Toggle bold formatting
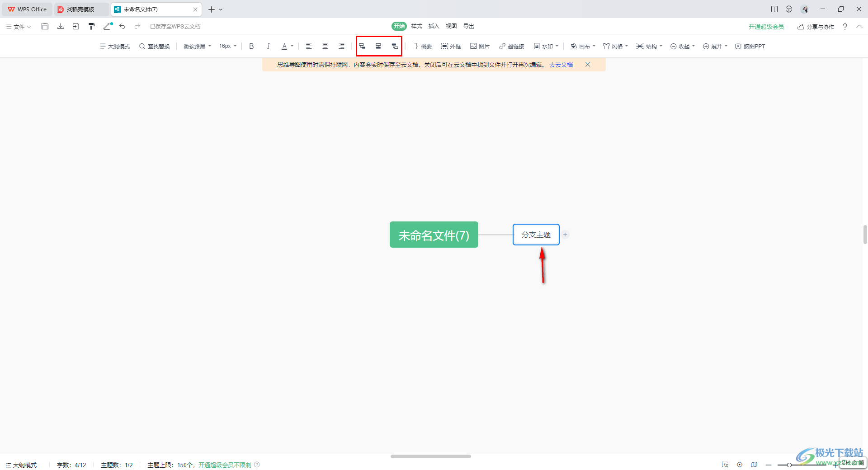Screen dimensions: 868x470 [252, 46]
